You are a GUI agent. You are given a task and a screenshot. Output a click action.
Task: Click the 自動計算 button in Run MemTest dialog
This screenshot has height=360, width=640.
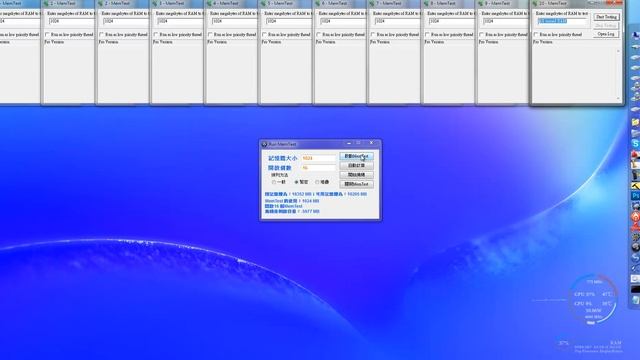tap(356, 166)
